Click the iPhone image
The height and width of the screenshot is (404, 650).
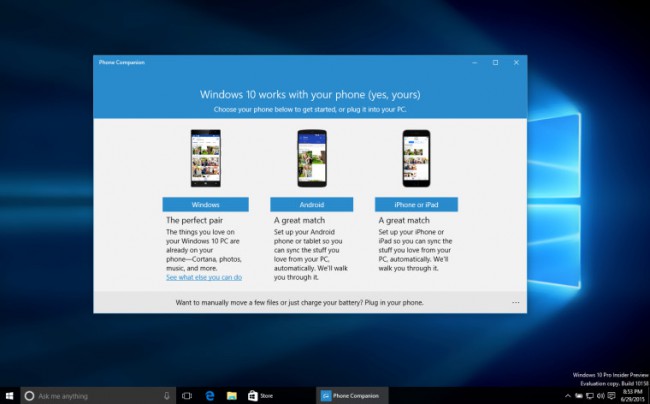coord(416,158)
